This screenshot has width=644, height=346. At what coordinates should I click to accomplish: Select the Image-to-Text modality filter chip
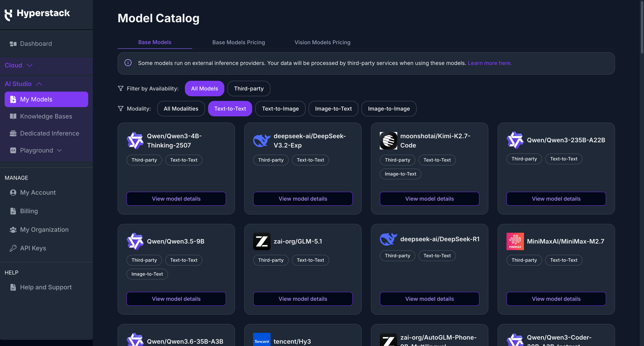tap(333, 108)
